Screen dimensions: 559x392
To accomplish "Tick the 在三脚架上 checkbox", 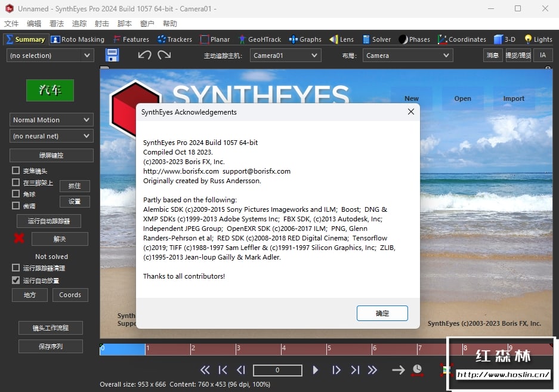I will click(x=16, y=183).
